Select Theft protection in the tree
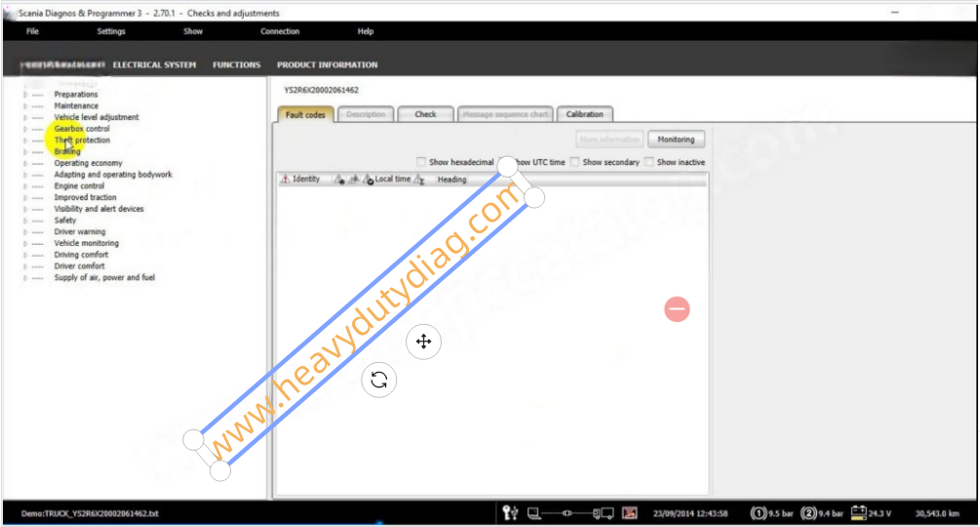980x527 pixels. 82,140
